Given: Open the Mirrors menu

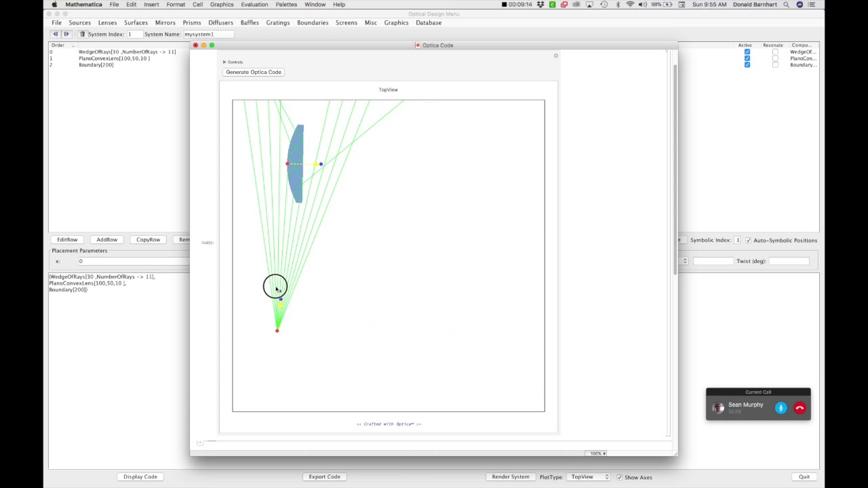Looking at the screenshot, I should (165, 22).
